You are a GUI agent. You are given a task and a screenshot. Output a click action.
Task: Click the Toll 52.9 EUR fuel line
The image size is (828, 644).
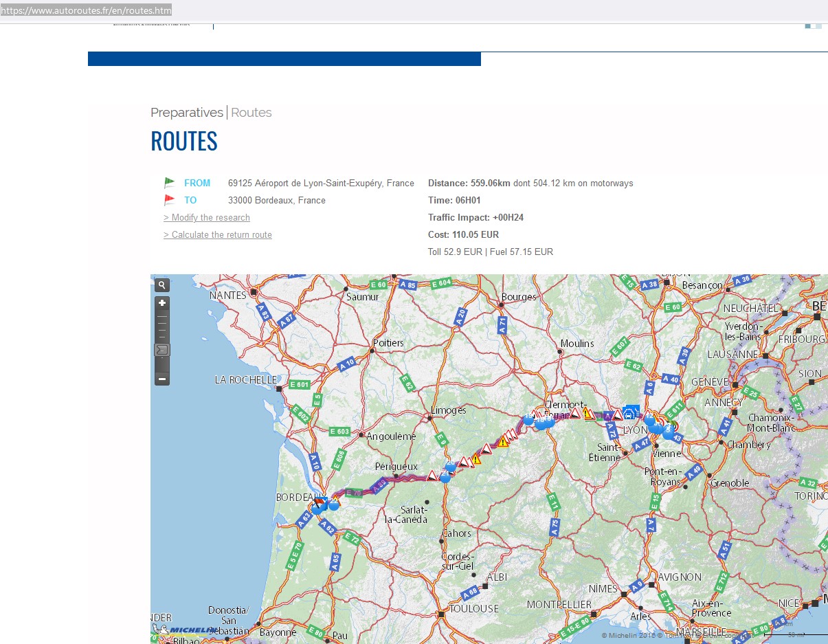coord(491,252)
